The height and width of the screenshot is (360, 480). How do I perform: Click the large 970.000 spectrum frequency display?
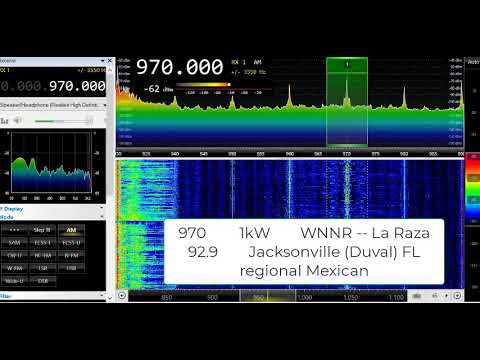[179, 67]
